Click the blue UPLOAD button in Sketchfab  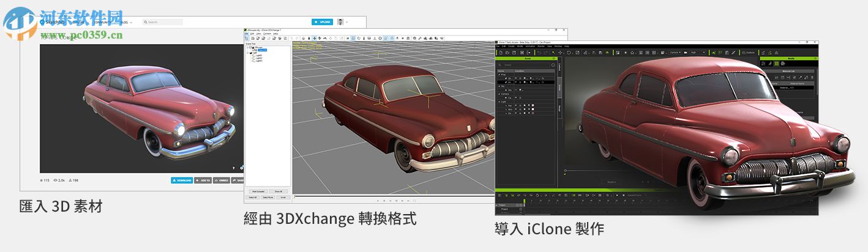pos(322,22)
